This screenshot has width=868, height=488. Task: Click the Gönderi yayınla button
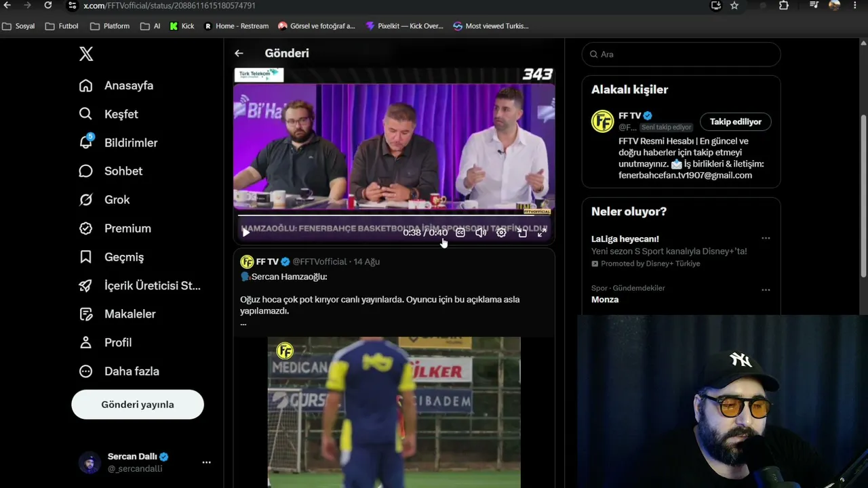point(138,405)
